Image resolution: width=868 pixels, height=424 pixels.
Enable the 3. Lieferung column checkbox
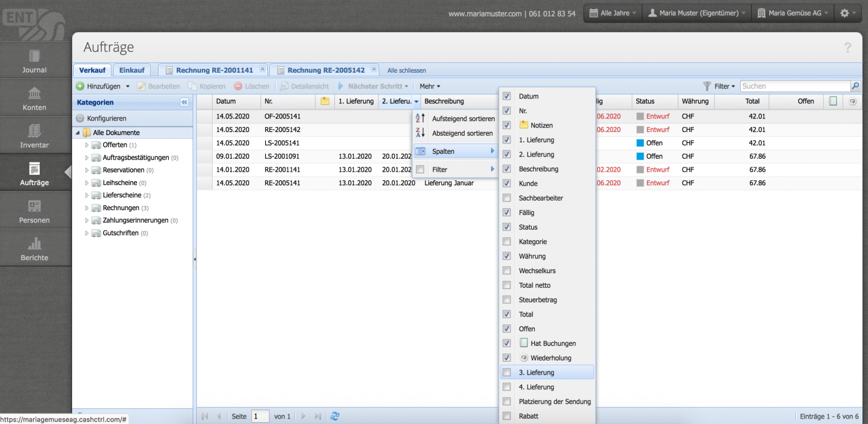[506, 372]
